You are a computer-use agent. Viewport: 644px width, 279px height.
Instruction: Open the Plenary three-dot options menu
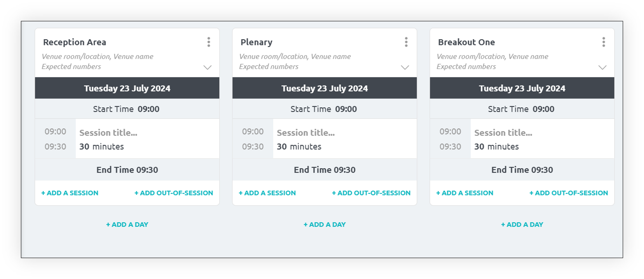[x=406, y=42]
